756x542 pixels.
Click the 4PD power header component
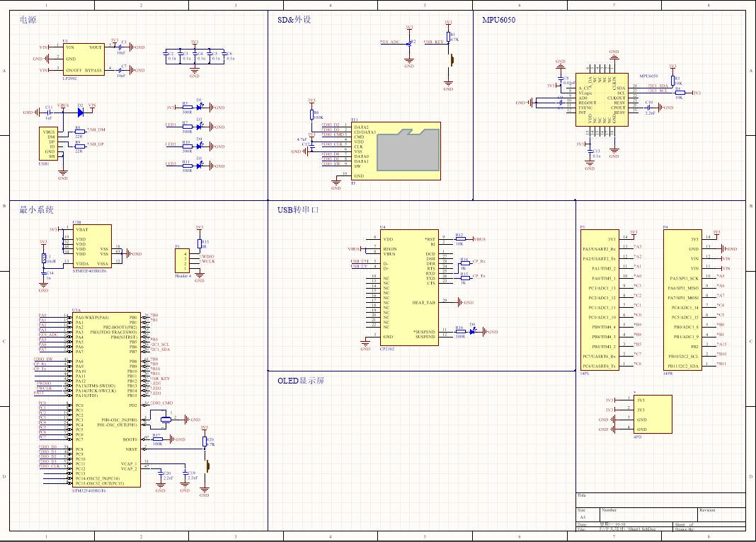point(651,415)
